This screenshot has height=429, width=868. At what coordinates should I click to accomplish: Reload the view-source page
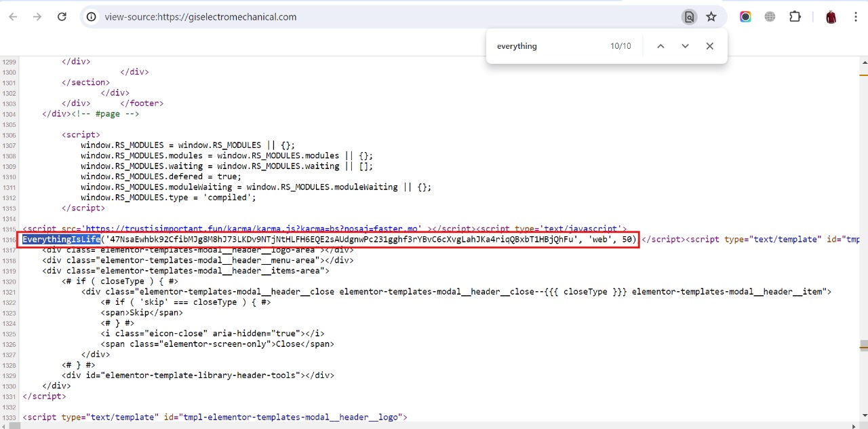click(x=62, y=17)
